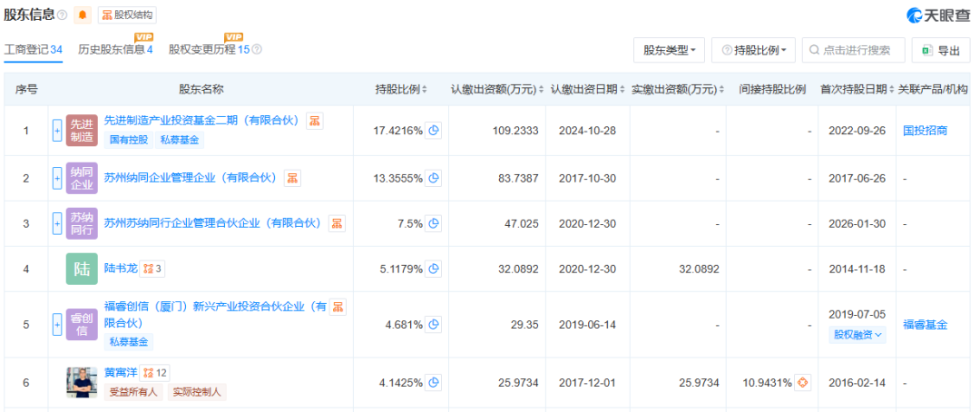Screen dimensions: 980x412
Task: Click the 2024-10-28 date cell
Action: click(x=586, y=131)
